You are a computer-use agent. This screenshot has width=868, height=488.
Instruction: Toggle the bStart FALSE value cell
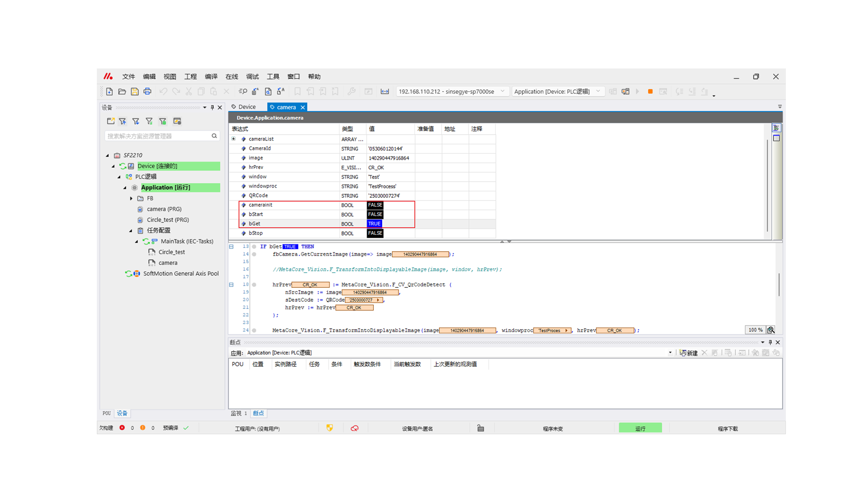(375, 214)
